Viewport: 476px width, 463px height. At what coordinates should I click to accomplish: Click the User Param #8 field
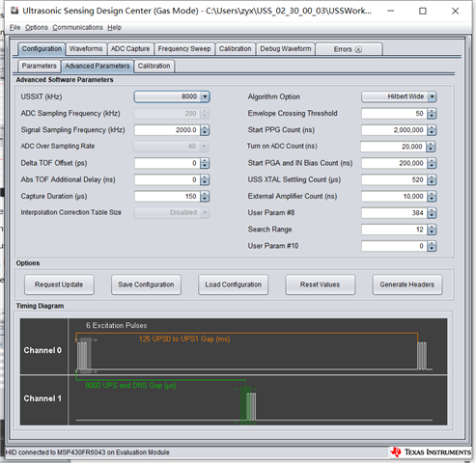(x=394, y=213)
